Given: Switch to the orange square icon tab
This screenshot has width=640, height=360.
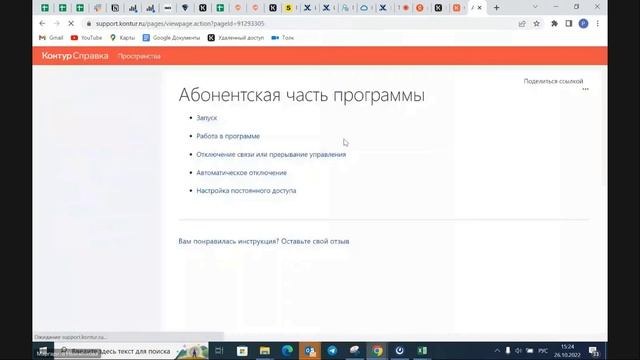Looking at the screenshot, I should pos(456,8).
